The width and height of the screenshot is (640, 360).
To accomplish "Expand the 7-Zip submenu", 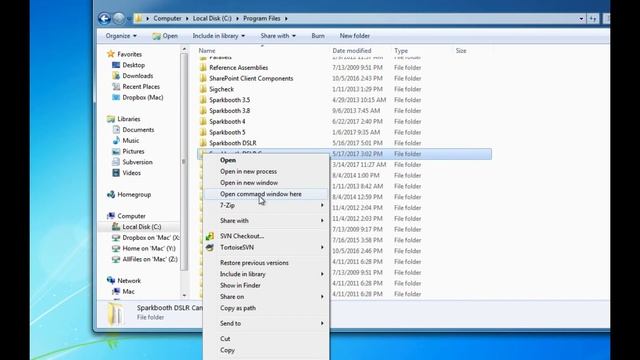I will 322,205.
